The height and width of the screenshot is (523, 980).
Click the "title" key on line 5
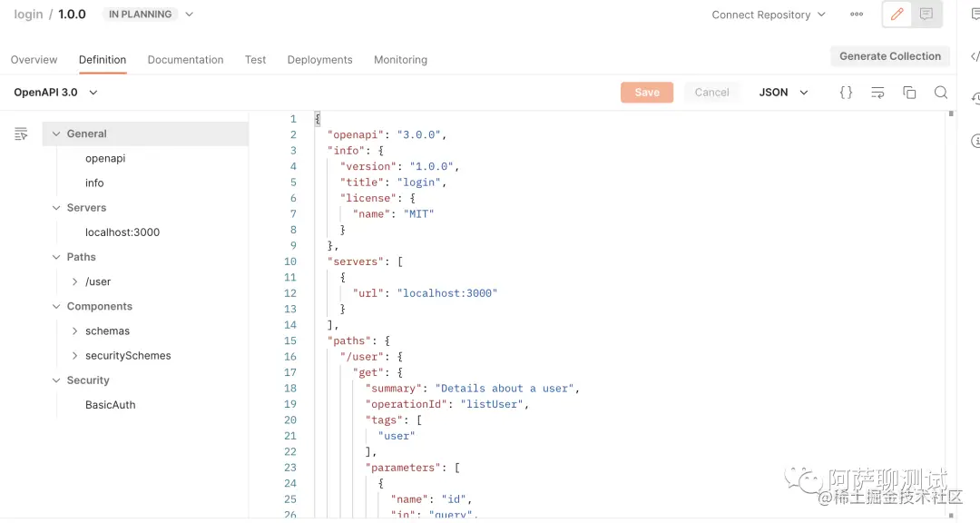point(362,182)
